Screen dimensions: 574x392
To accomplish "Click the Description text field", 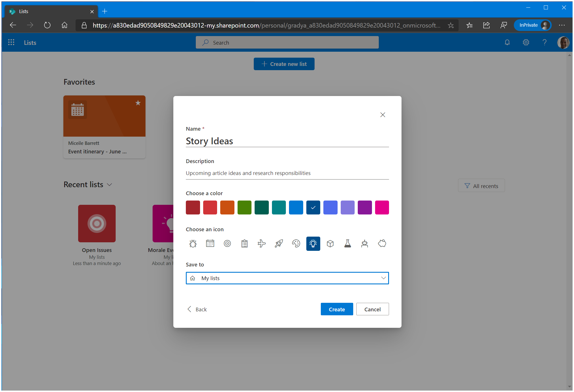I will 287,173.
